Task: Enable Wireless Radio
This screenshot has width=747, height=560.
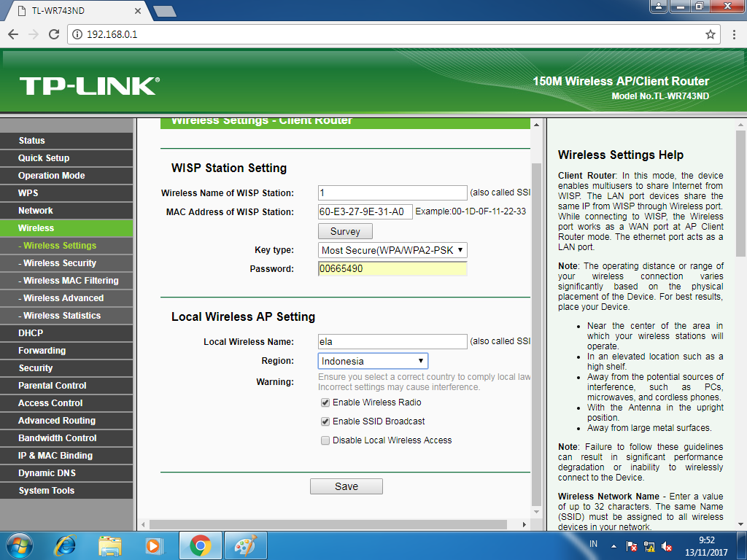Action: [x=325, y=402]
